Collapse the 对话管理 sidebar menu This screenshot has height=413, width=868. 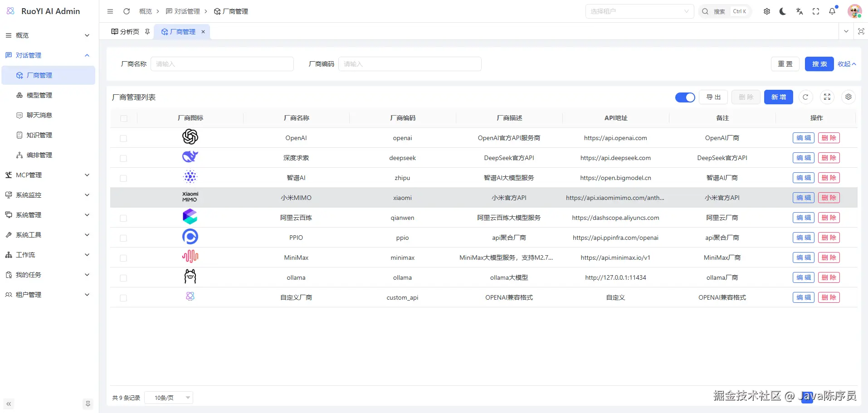48,55
